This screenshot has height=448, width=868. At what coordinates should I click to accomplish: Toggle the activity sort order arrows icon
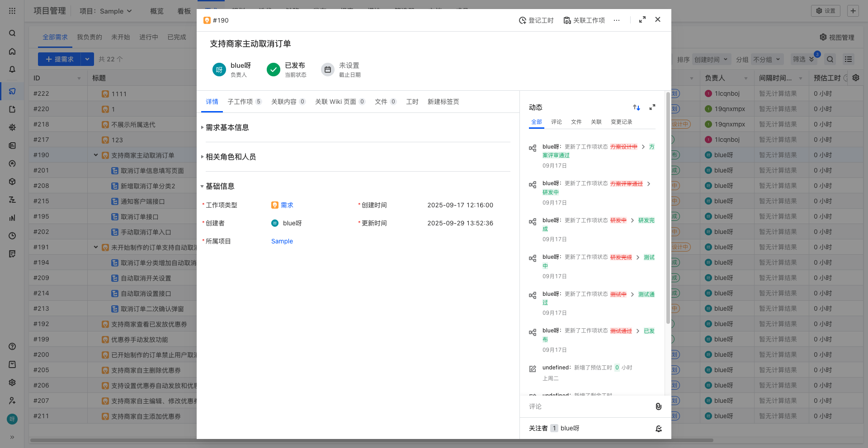click(x=637, y=107)
